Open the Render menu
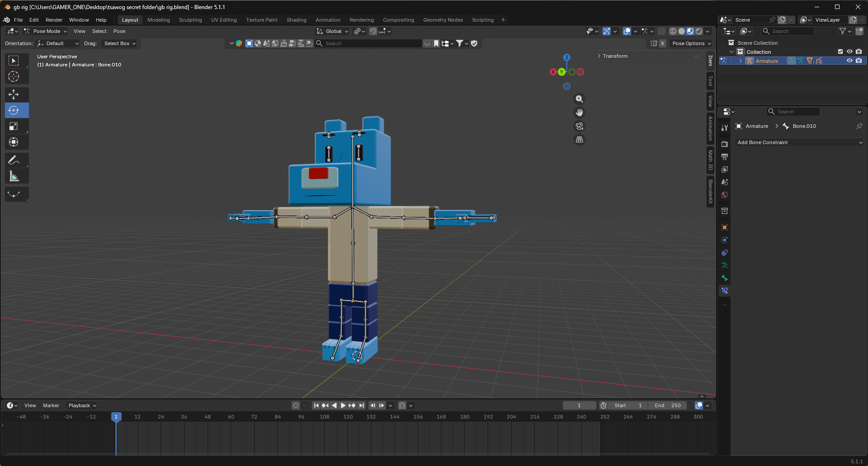This screenshot has width=868, height=466. click(54, 20)
